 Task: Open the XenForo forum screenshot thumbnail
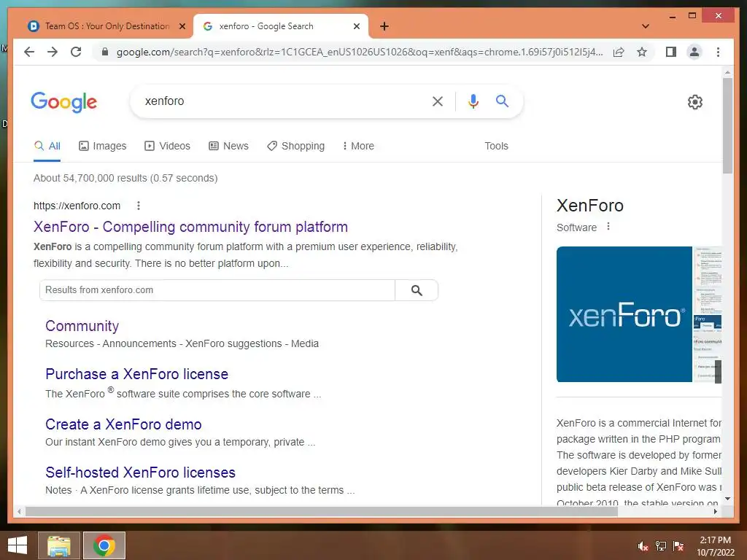point(708,314)
